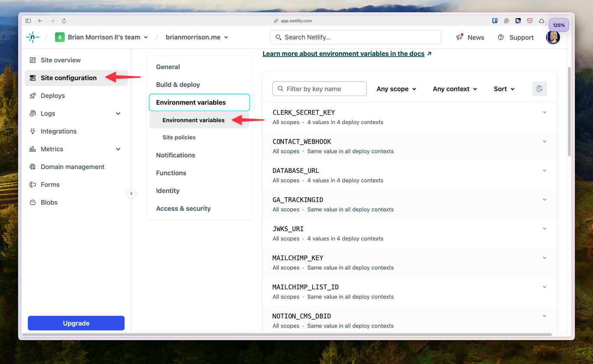The height and width of the screenshot is (364, 593).
Task: Click the import variables icon button beside Sort
Action: pos(540,89)
